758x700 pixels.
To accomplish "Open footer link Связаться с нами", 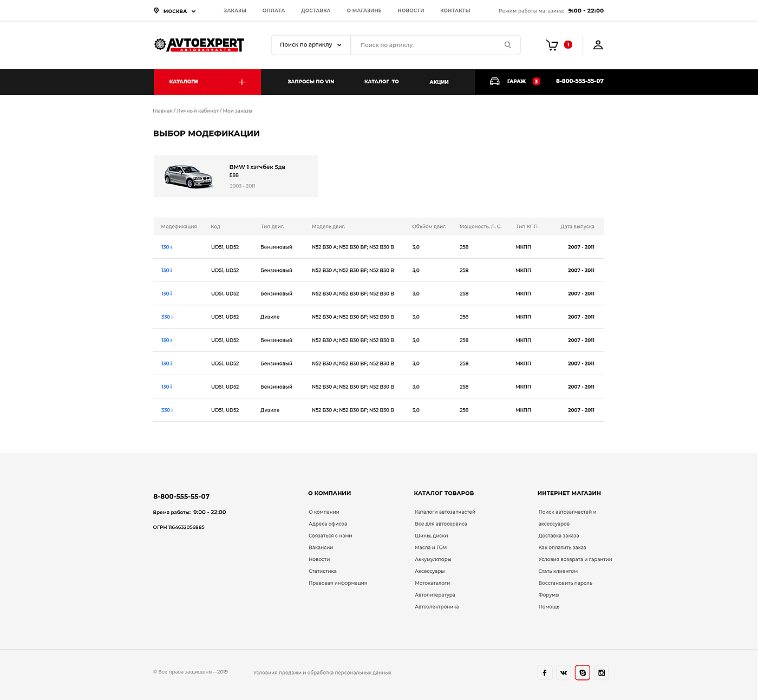I will pos(330,536).
